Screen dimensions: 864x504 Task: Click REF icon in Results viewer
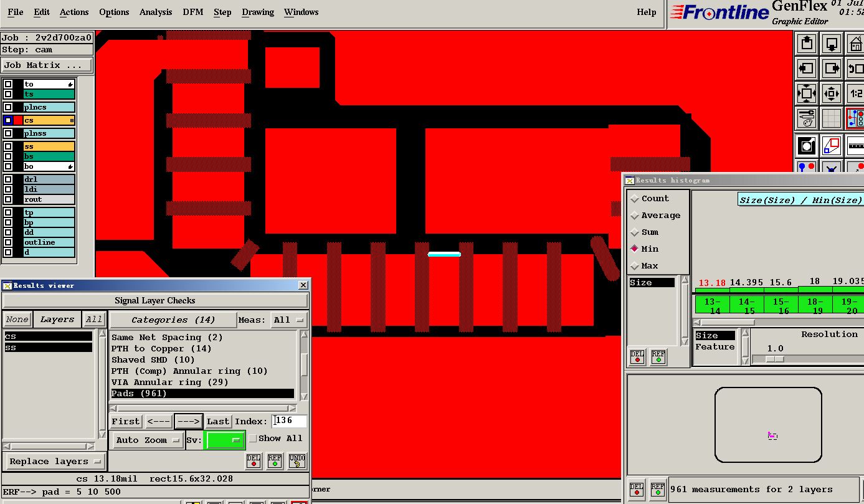point(275,461)
